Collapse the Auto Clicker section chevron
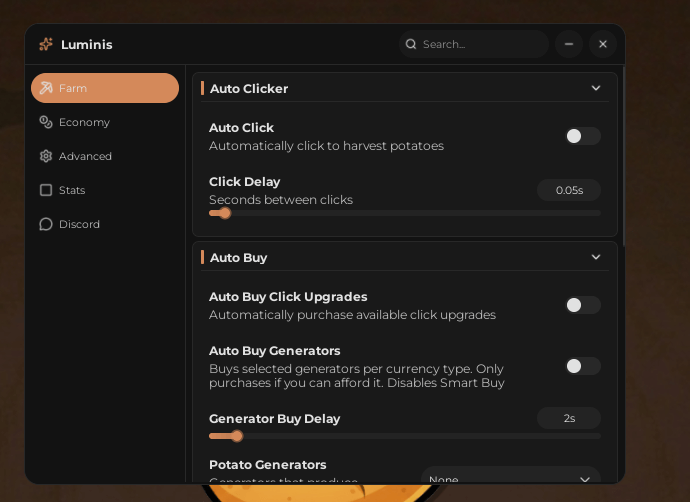 (x=596, y=88)
